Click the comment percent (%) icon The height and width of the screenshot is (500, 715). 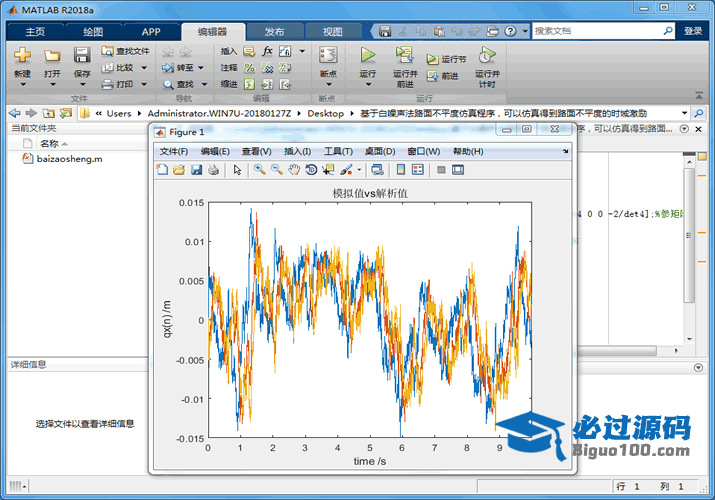tap(249, 68)
